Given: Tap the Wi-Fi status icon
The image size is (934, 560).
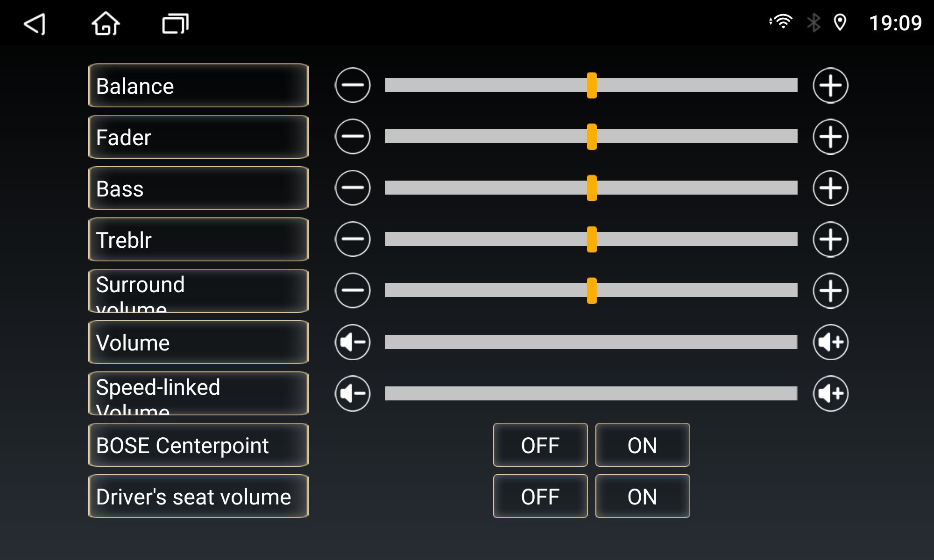Looking at the screenshot, I should (x=781, y=22).
